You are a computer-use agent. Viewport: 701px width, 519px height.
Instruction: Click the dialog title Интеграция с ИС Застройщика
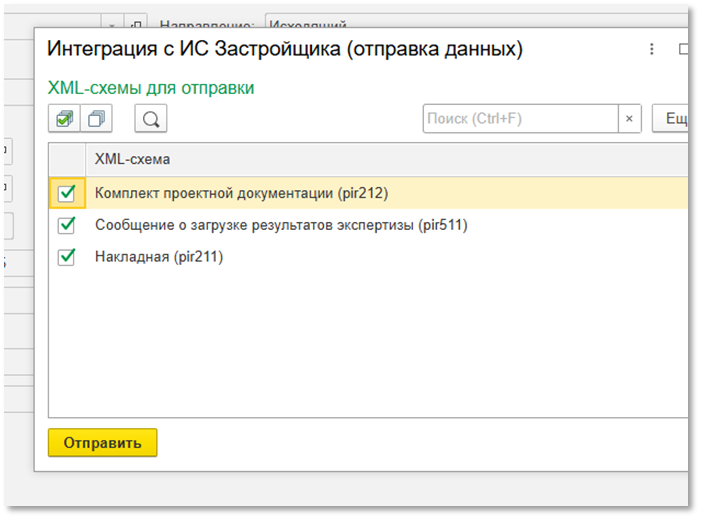click(x=285, y=49)
